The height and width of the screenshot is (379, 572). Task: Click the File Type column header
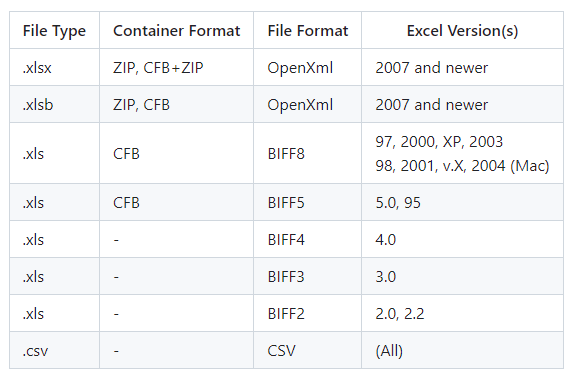[x=54, y=30]
